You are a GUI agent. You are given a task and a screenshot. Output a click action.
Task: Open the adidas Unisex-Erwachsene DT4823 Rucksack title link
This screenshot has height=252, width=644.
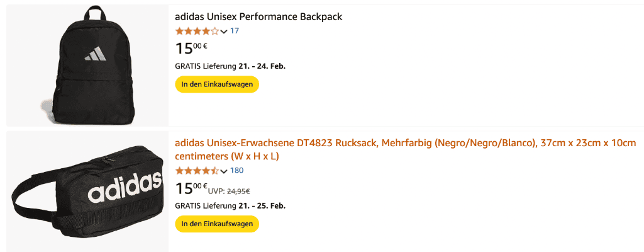406,150
